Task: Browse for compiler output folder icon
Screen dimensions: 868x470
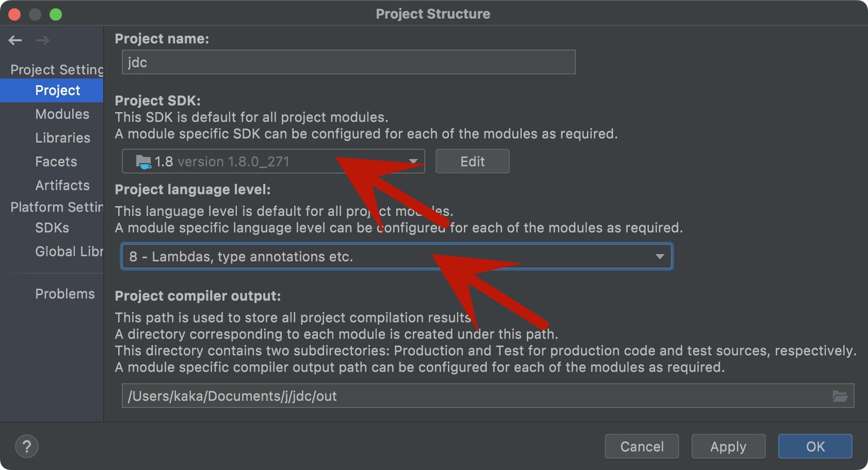Action: click(840, 396)
